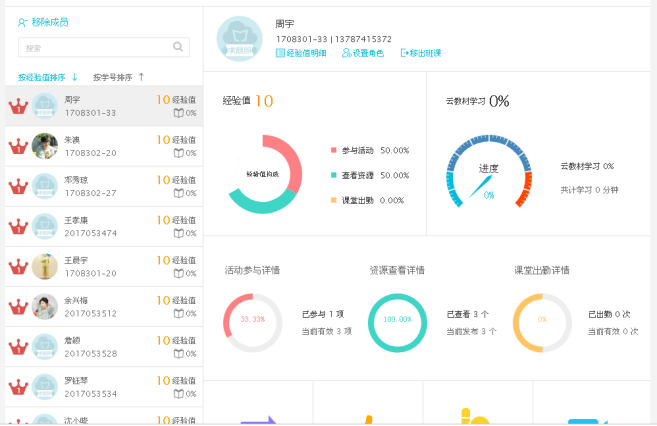Image resolution: width=657 pixels, height=426 pixels.
Task: Click the book icon in 邓秀琼's row
Action: [179, 193]
